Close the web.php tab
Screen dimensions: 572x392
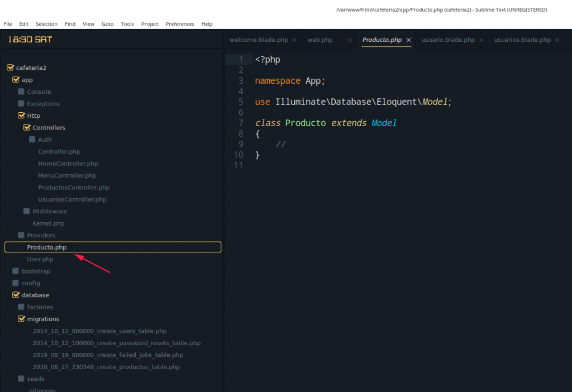tap(350, 40)
